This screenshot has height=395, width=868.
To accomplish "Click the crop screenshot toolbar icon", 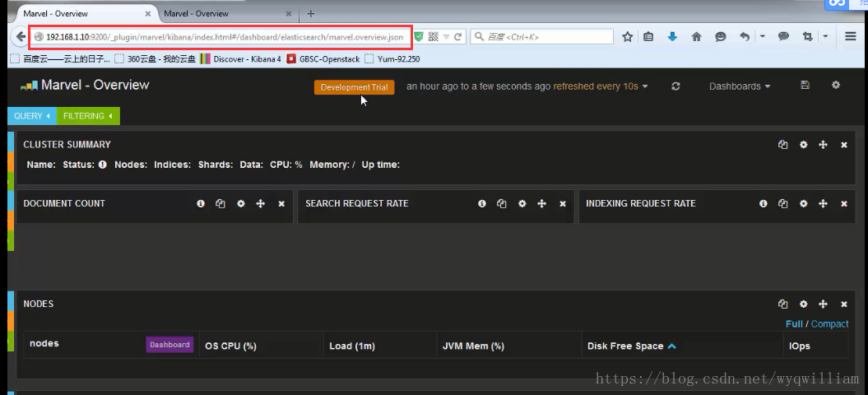I will 808,36.
